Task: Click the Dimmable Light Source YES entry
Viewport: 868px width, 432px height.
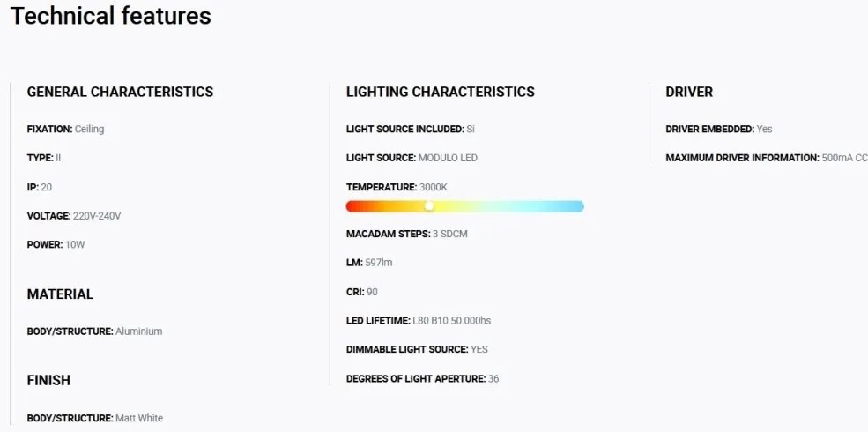Action: [x=417, y=349]
